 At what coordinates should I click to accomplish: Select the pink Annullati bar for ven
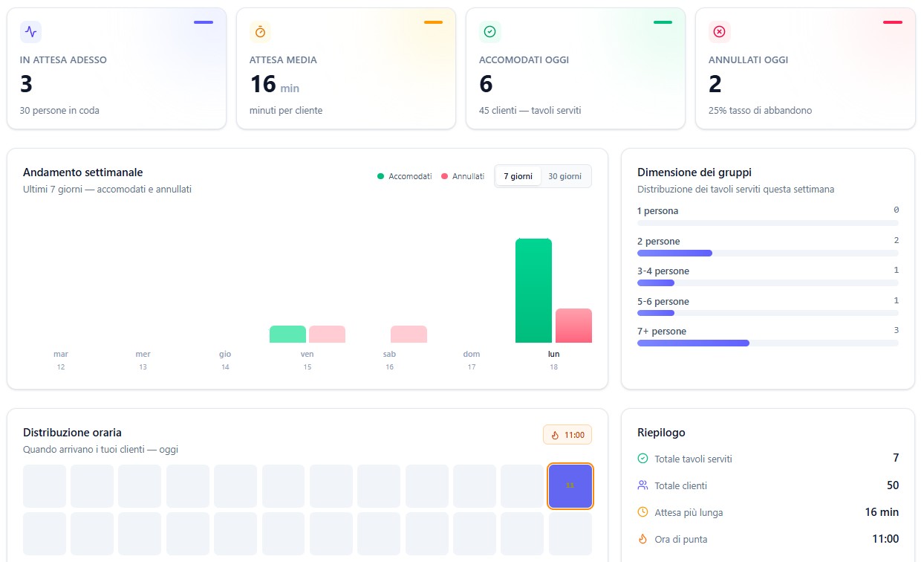click(328, 335)
